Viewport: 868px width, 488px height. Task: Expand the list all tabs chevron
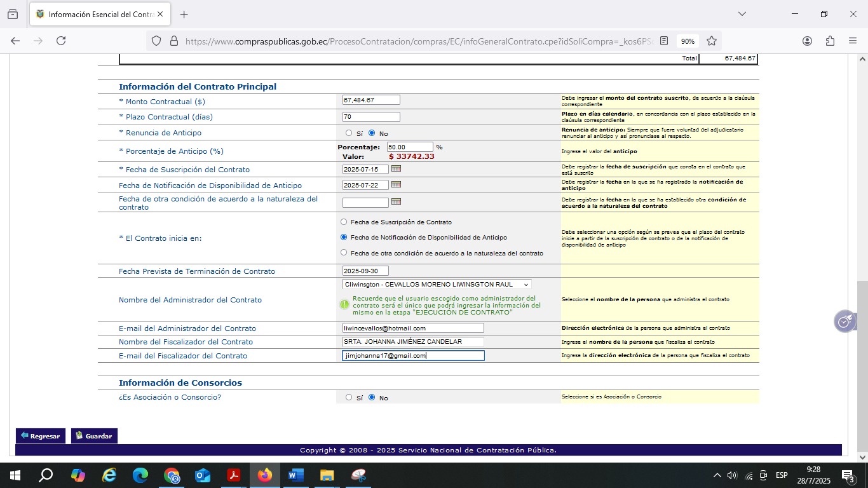(x=742, y=14)
